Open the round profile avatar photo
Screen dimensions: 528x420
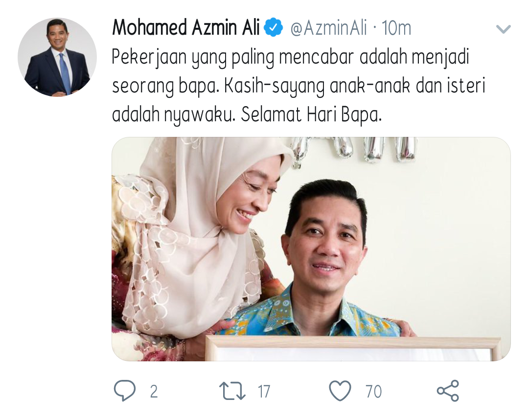(x=57, y=57)
